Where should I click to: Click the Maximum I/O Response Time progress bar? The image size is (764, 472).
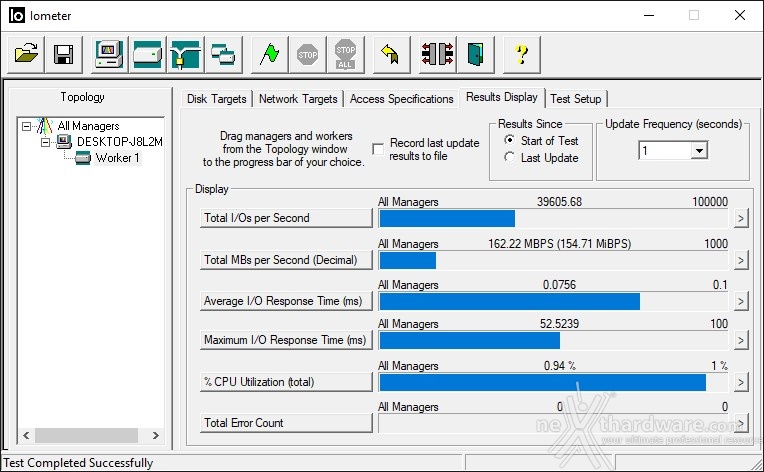pyautogui.click(x=554, y=341)
